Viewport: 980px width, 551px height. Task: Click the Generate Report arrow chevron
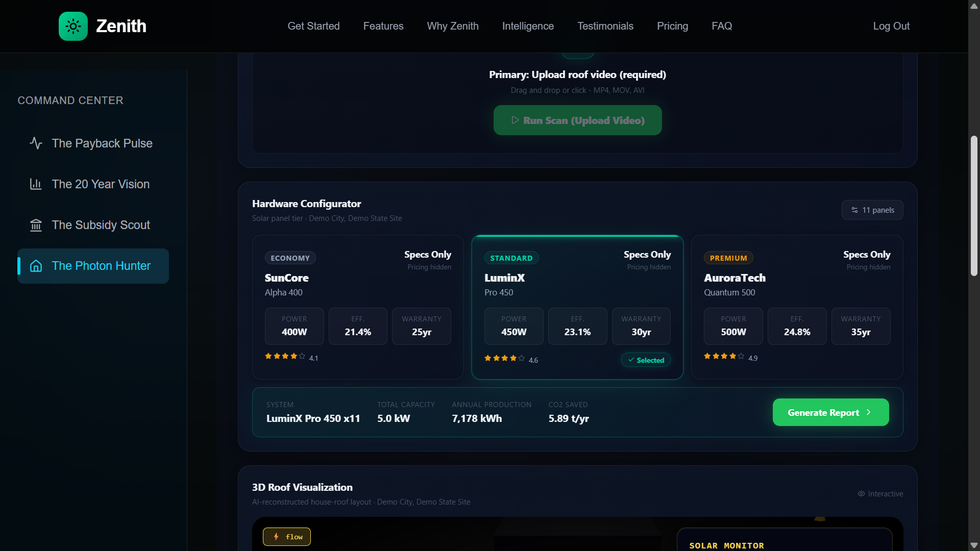pos(869,412)
